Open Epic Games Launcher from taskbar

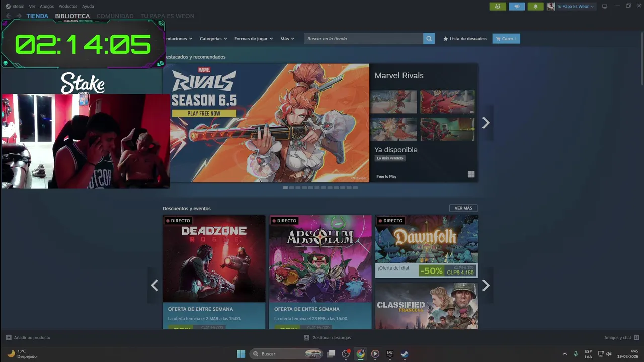pyautogui.click(x=390, y=354)
